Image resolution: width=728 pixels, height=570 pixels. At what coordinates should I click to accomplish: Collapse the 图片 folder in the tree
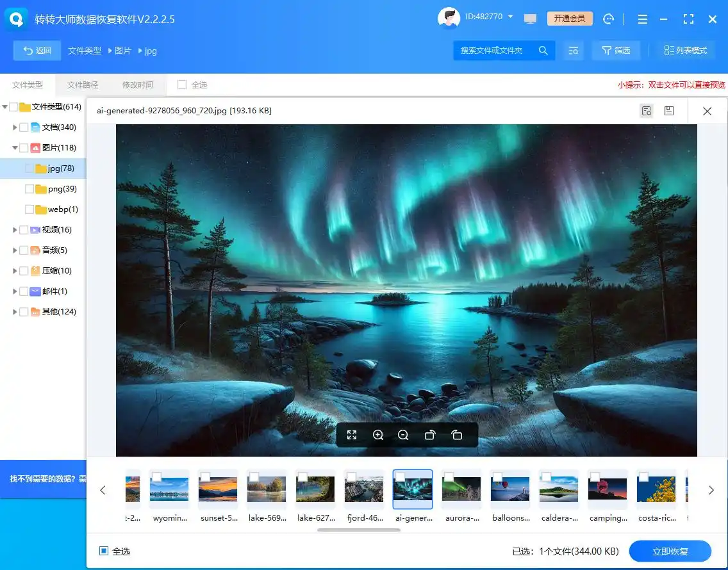pos(14,147)
